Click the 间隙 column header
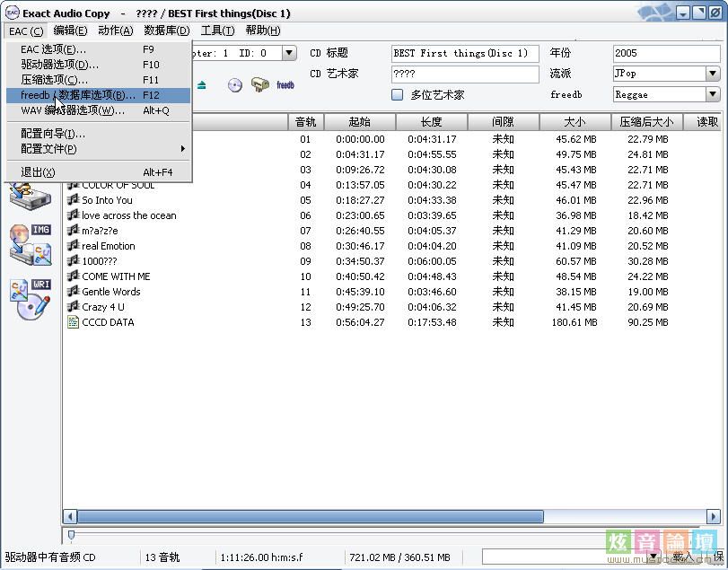728x570 pixels. (504, 122)
